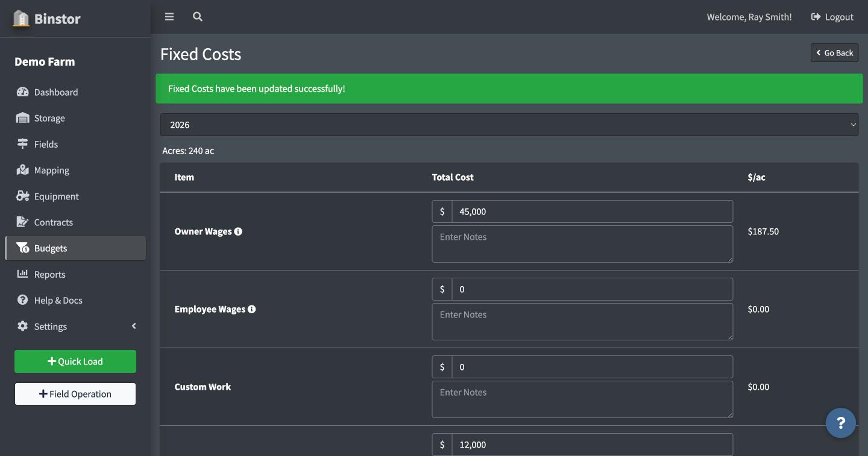Click the plus icon in Quick Load

coord(52,361)
